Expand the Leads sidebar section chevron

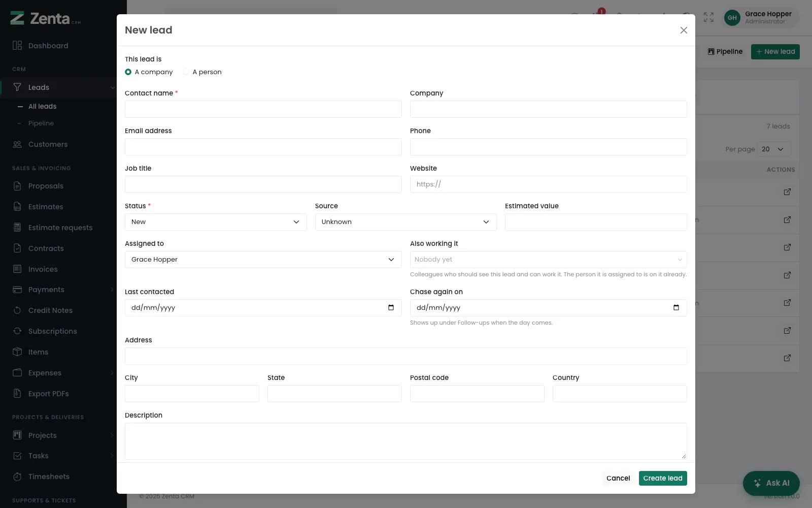tap(112, 88)
